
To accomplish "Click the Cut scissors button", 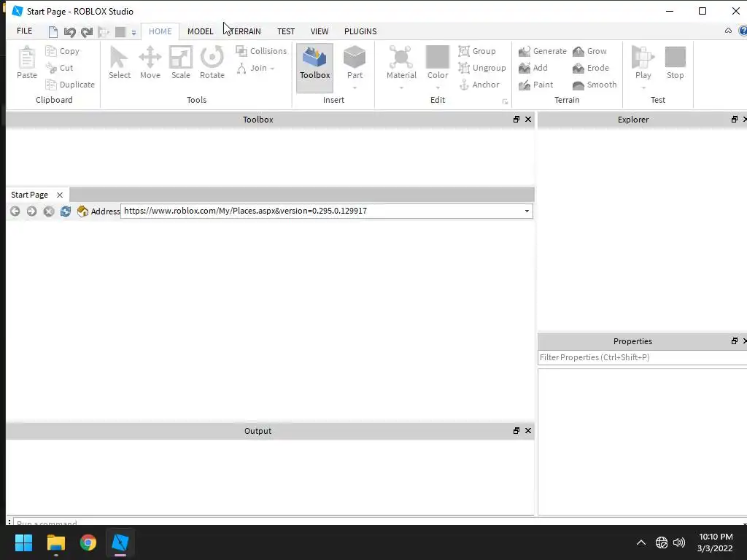I will [x=60, y=68].
